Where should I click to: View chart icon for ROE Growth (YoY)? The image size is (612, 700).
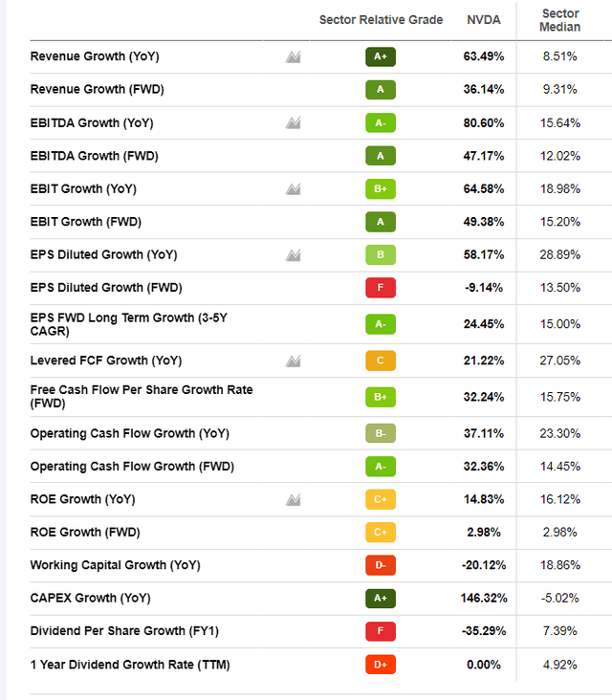click(294, 499)
